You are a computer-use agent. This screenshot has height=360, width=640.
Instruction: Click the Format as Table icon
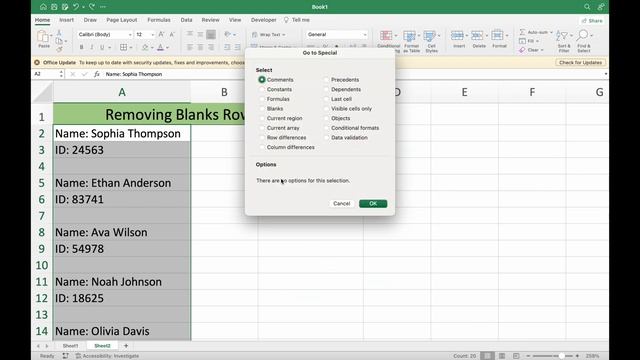[409, 36]
